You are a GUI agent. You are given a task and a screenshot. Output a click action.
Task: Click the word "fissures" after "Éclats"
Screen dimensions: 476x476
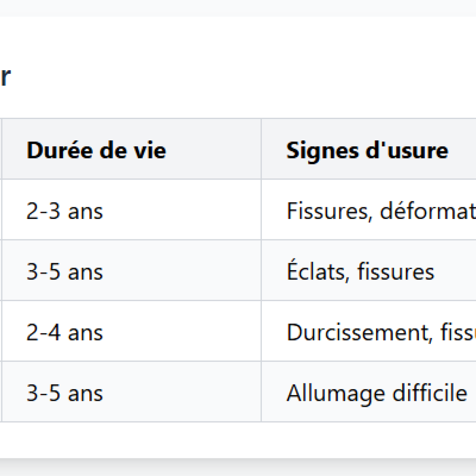click(x=396, y=272)
